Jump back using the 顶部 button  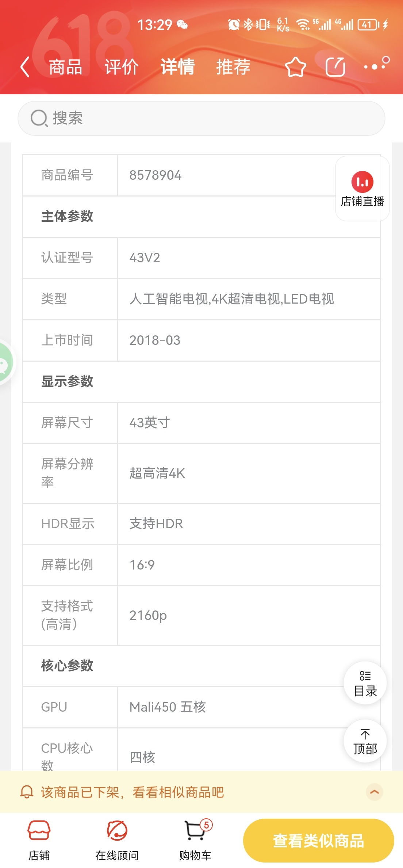pos(365,741)
